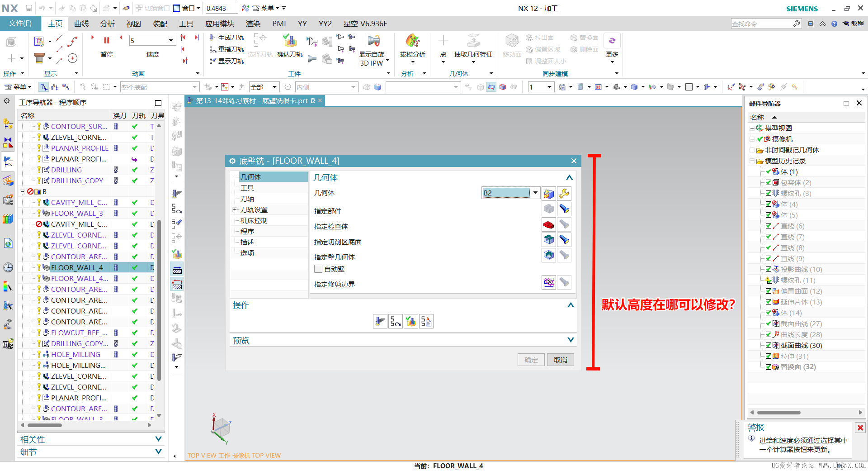This screenshot has height=471, width=868.
Task: Toggle the checkbox for 拉伸 (31)
Action: pyautogui.click(x=769, y=356)
